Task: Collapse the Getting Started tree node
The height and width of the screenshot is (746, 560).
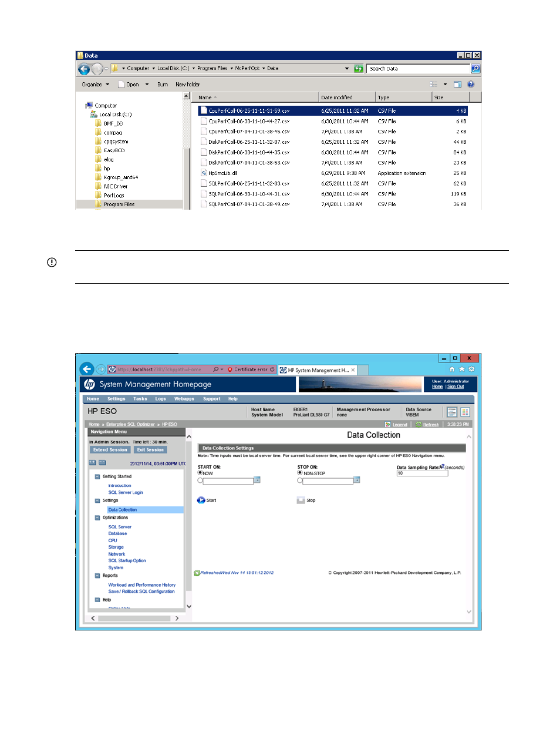Action: [97, 476]
